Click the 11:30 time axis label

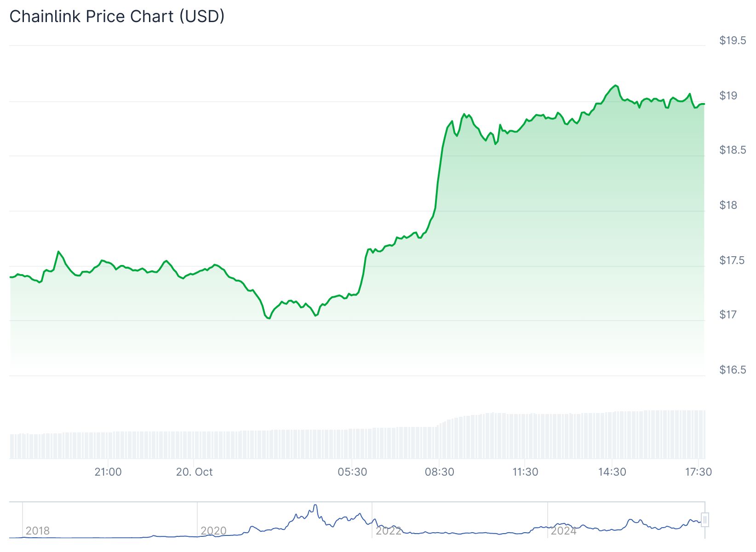pyautogui.click(x=525, y=472)
